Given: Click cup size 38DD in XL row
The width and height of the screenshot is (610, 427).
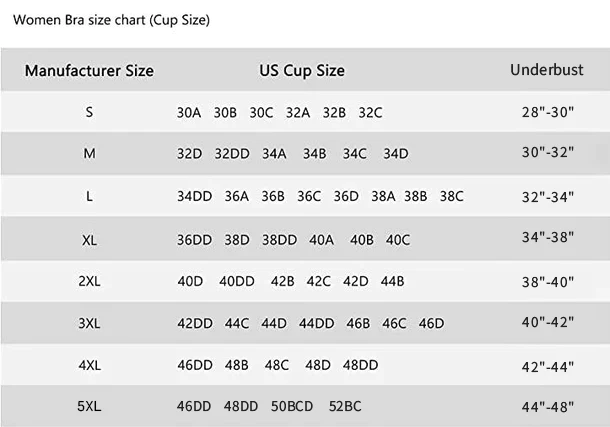Looking at the screenshot, I should 279,240.
